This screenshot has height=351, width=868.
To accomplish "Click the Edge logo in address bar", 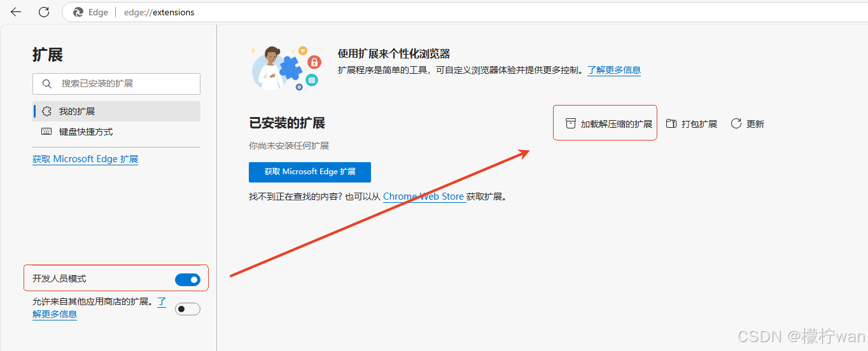I will [x=78, y=12].
